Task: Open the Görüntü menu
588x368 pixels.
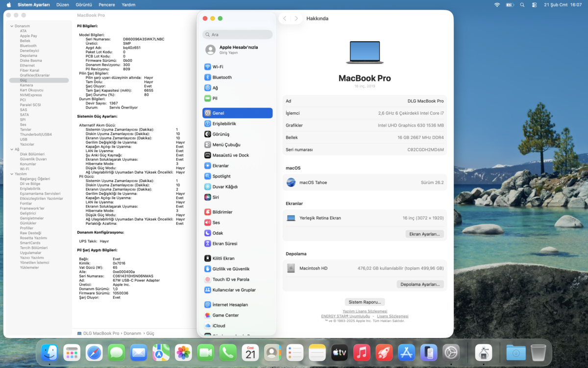Action: pos(84,4)
